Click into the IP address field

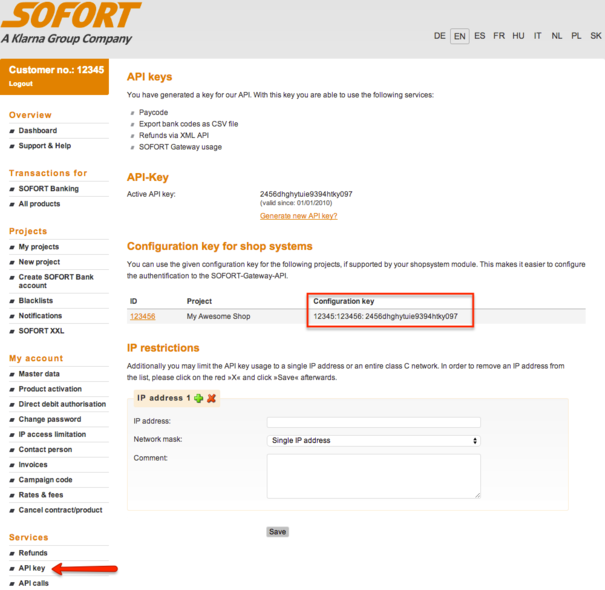(373, 422)
